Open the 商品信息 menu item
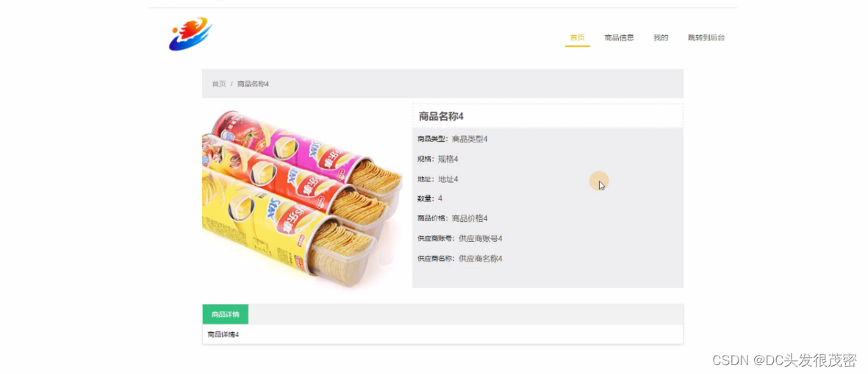This screenshot has width=868, height=374. tap(619, 37)
